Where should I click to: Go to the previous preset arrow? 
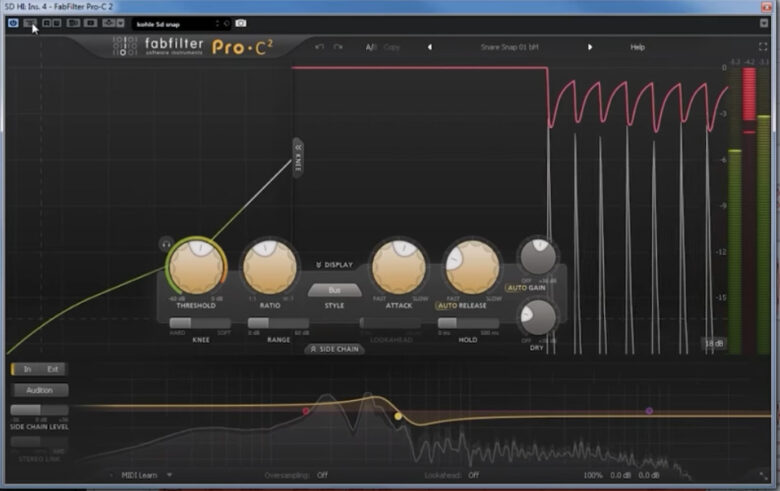point(430,47)
